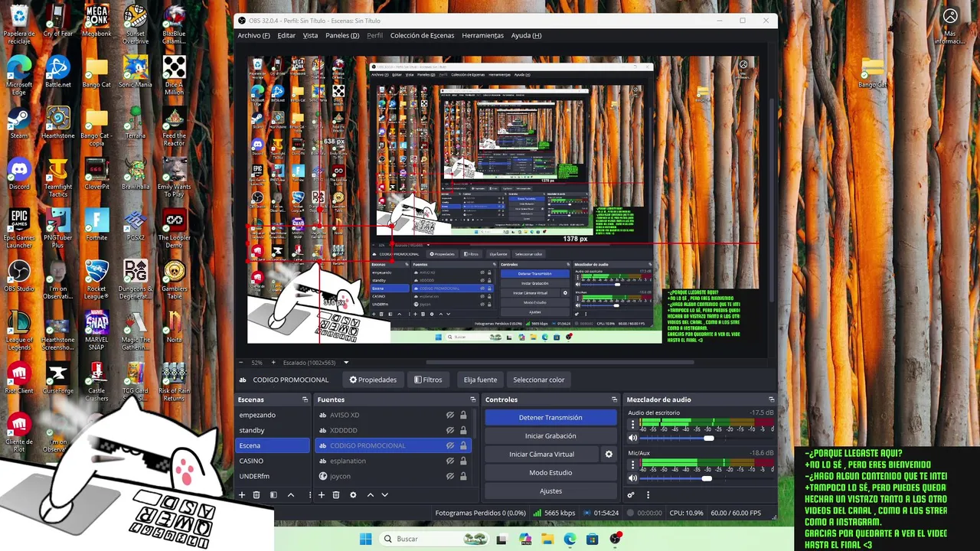980x551 pixels.
Task: Toggle visibility of CODIGO PROMOCIONAL source
Action: click(450, 445)
